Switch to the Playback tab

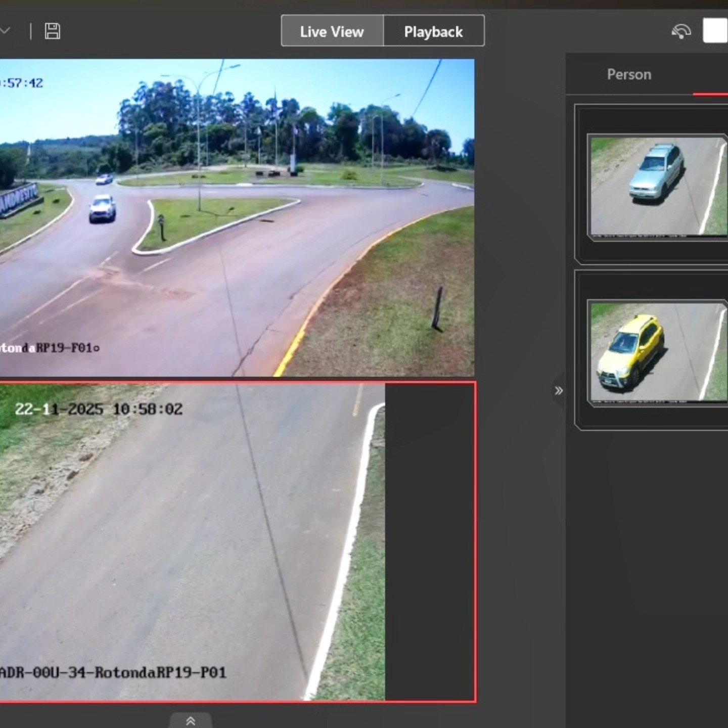point(433,31)
